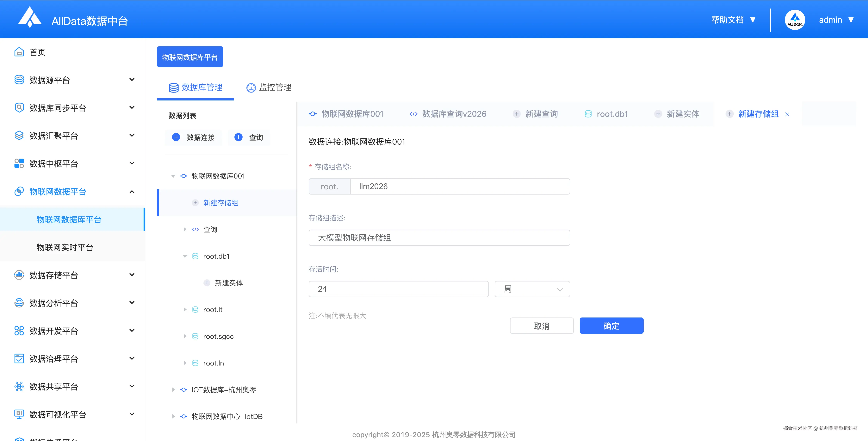Click the 数据可视化平台 BI icon
Viewport: 868px width, 441px height.
[19, 414]
